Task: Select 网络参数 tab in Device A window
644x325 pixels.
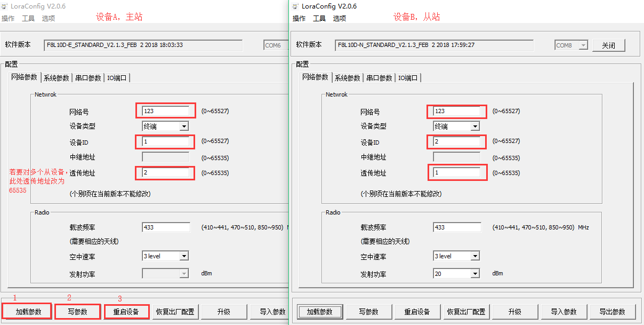Action: 25,77
